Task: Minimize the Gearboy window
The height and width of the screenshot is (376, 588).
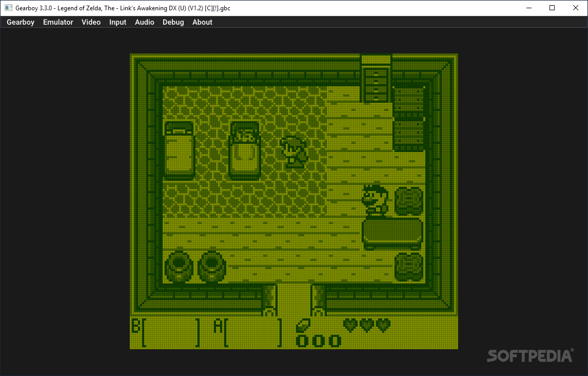Action: pos(529,8)
